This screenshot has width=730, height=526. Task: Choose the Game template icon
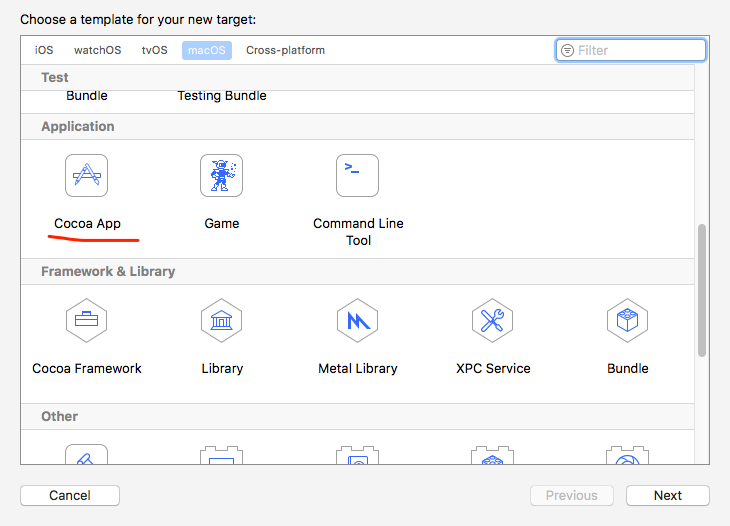[x=222, y=175]
